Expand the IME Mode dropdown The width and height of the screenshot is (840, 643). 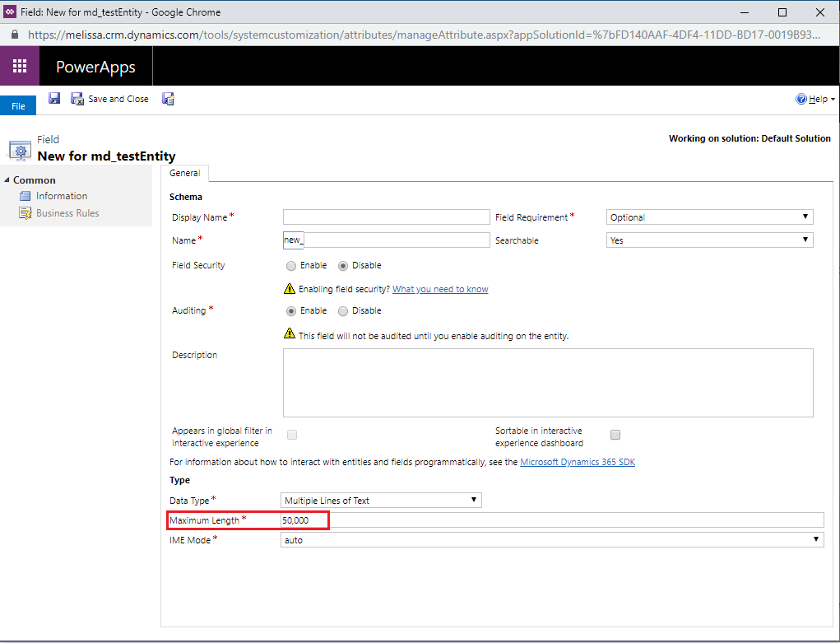pos(552,540)
